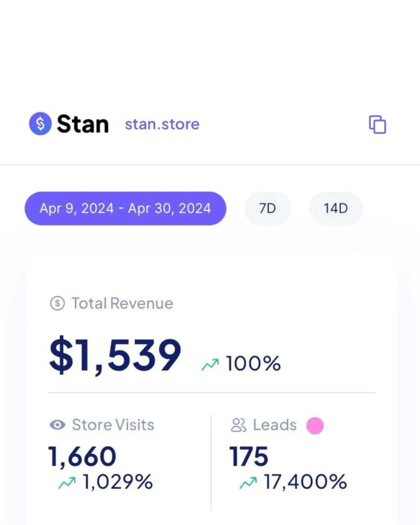This screenshot has width=420, height=525.
Task: Select the 14D time range
Action: [x=336, y=208]
